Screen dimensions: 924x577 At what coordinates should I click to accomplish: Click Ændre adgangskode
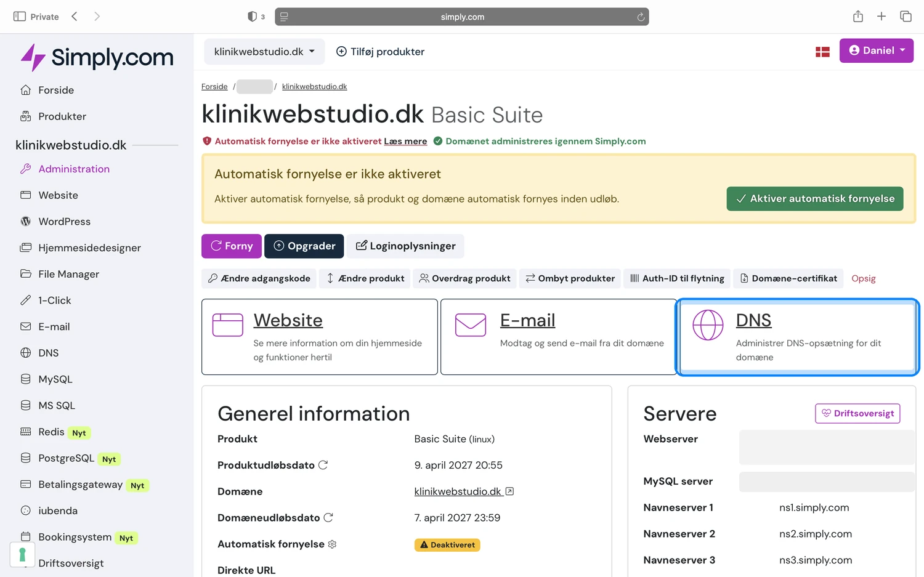(x=259, y=278)
